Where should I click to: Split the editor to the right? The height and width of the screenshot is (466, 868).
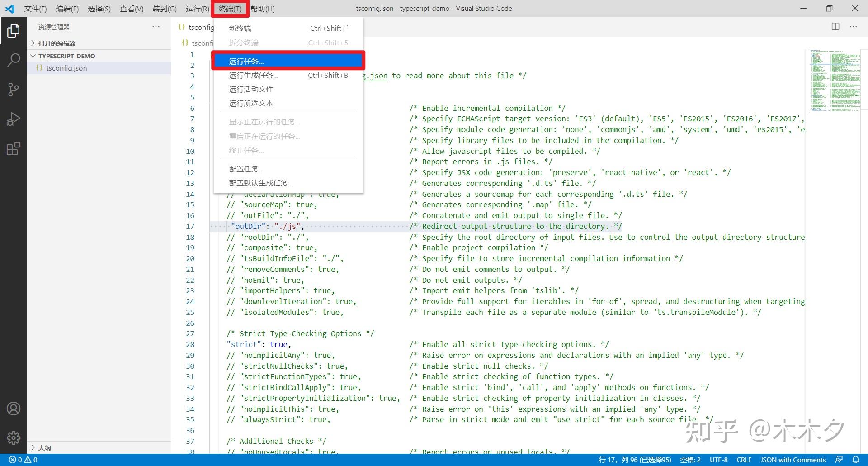point(835,27)
